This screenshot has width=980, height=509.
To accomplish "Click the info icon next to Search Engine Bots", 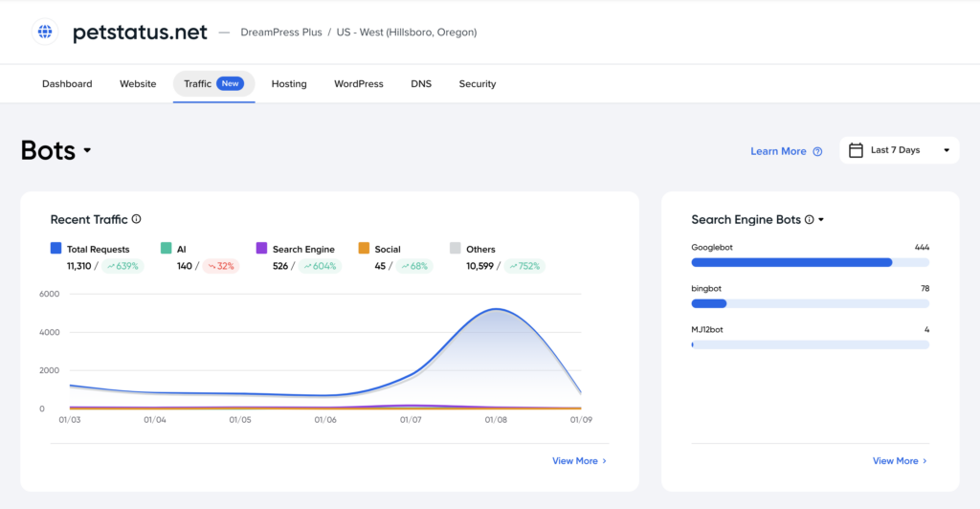I will pyautogui.click(x=810, y=219).
